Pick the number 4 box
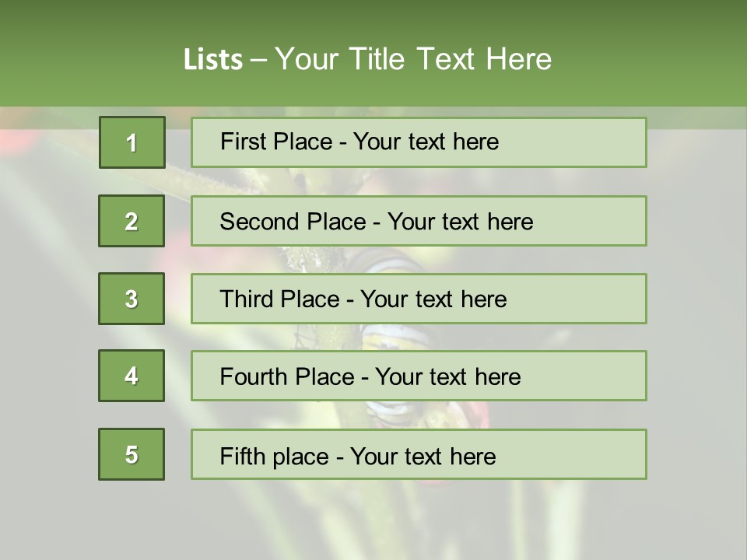 pyautogui.click(x=132, y=376)
